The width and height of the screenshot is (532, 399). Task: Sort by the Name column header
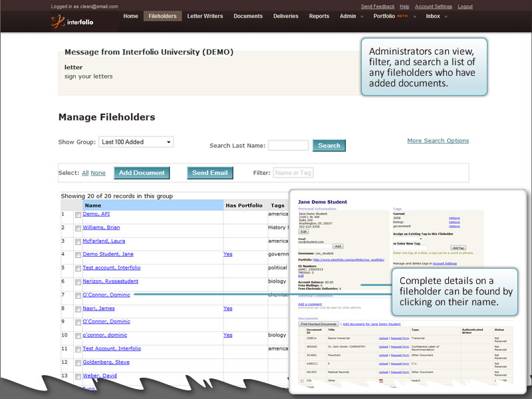point(153,205)
